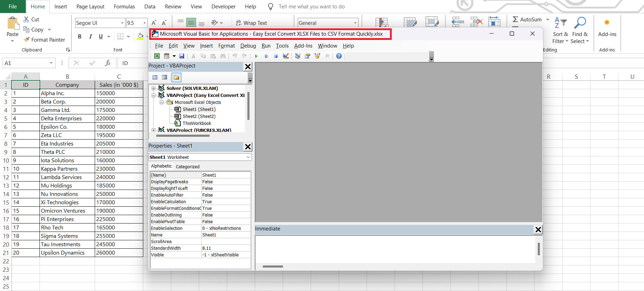Open the VBA editor Tools menu

pos(282,46)
